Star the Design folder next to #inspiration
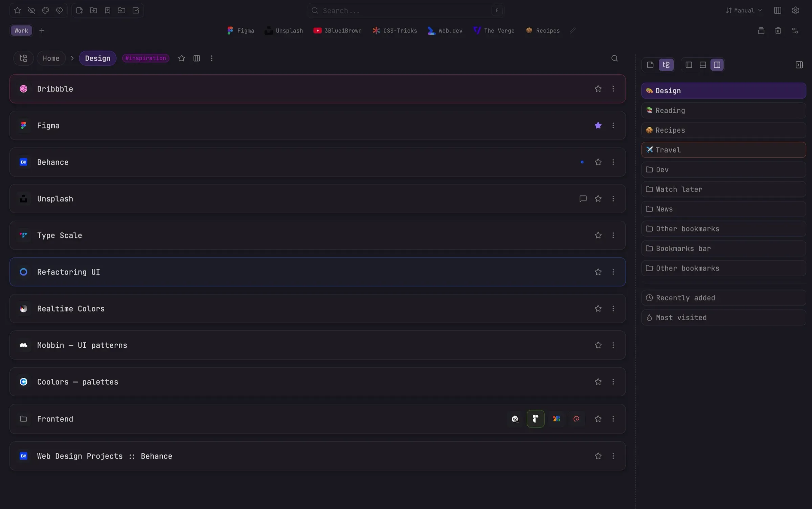This screenshot has height=509, width=812. pos(182,58)
